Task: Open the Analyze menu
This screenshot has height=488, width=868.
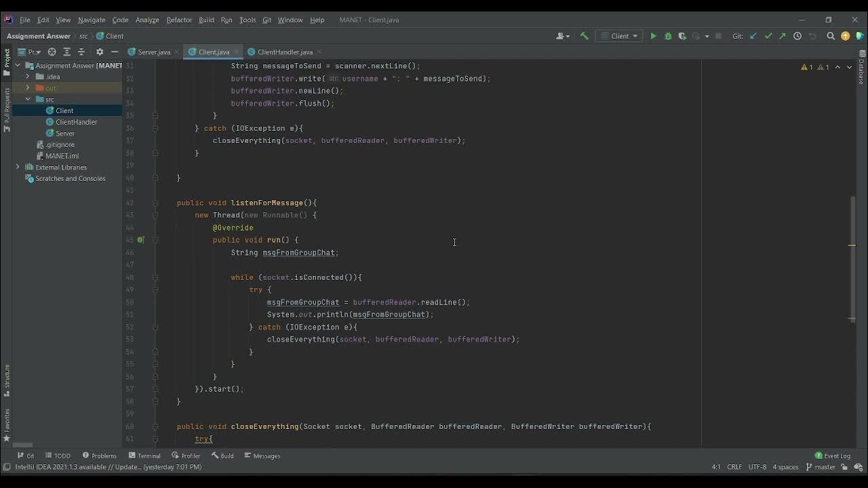Action: click(x=147, y=20)
